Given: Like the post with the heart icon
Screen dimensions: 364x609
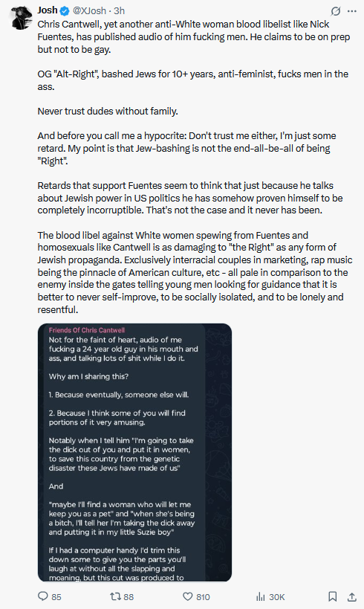Looking at the screenshot, I should 188,596.
